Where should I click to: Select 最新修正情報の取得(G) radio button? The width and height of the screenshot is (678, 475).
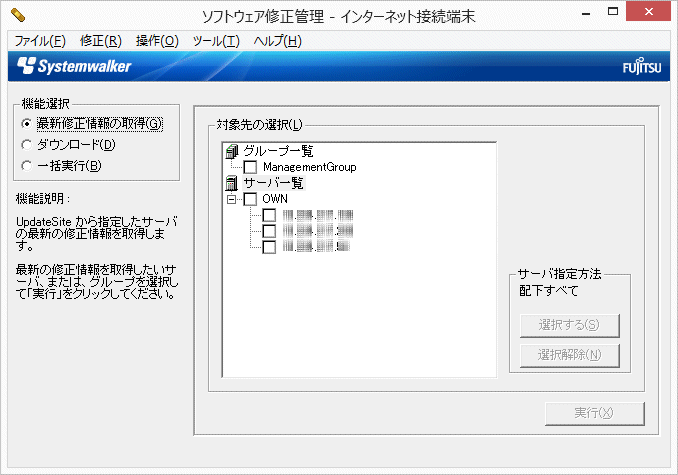tap(27, 124)
